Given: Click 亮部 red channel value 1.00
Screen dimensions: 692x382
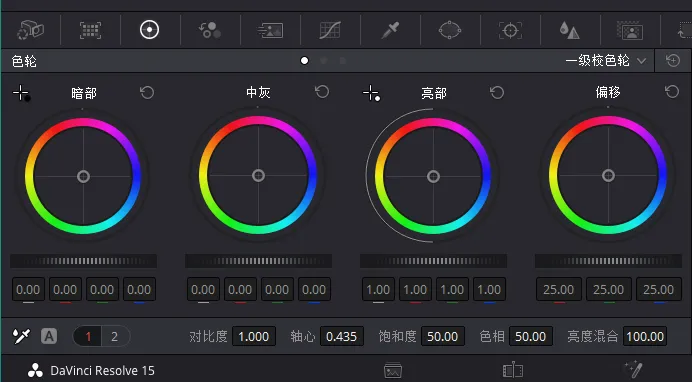Looking at the screenshot, I should pos(415,289).
